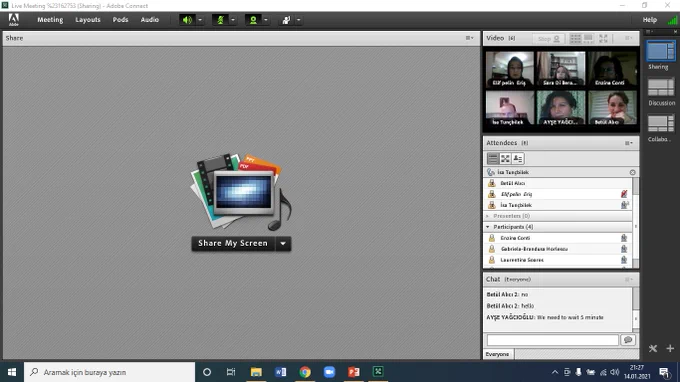The width and height of the screenshot is (680, 382).
Task: Open the dropdown next to Share My Screen
Action: click(x=283, y=243)
